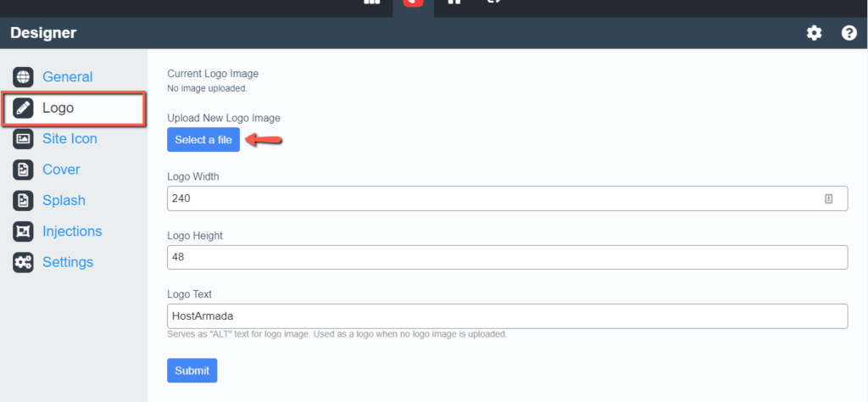Click the "Current Logo Image" label

pyautogui.click(x=213, y=73)
